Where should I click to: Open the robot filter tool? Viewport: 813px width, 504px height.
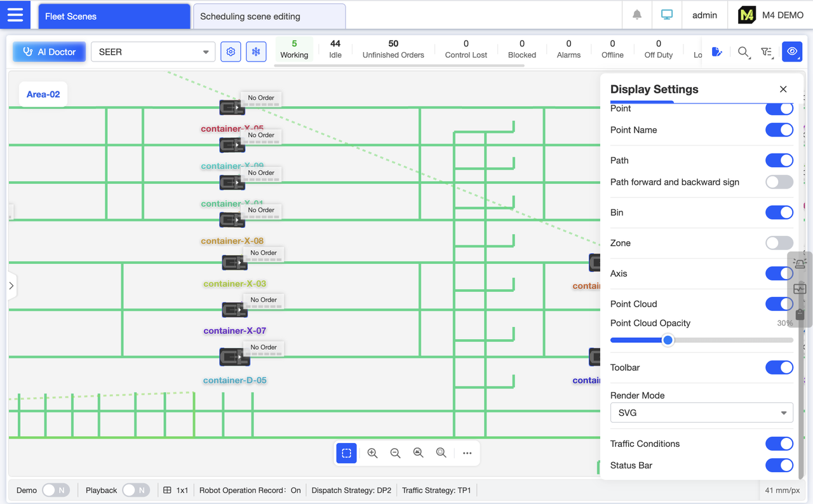click(x=767, y=52)
